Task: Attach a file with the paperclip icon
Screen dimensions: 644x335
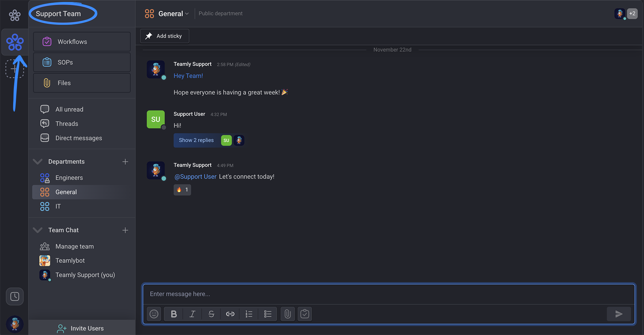Action: [288, 314]
